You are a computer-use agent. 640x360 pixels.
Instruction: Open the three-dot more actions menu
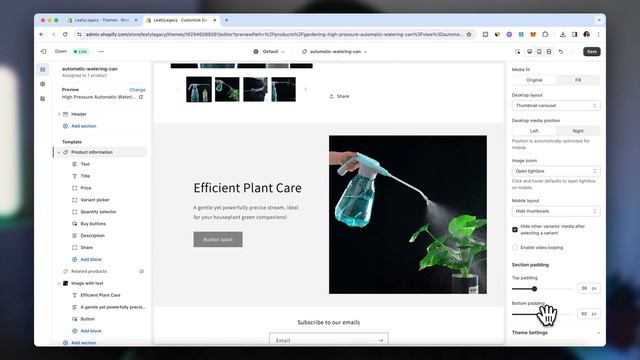[101, 51]
